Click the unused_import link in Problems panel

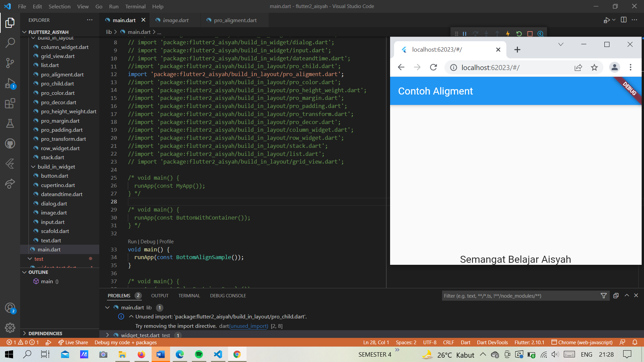pos(248,326)
